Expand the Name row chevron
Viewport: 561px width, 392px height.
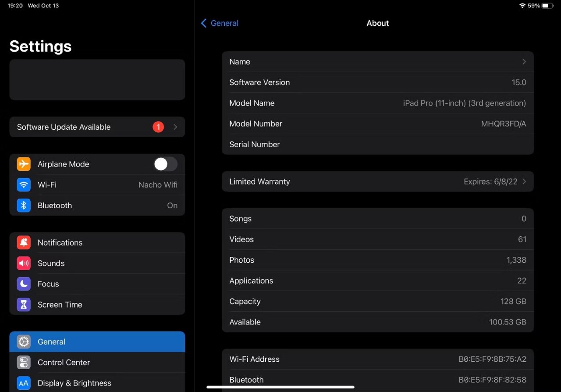coord(524,61)
